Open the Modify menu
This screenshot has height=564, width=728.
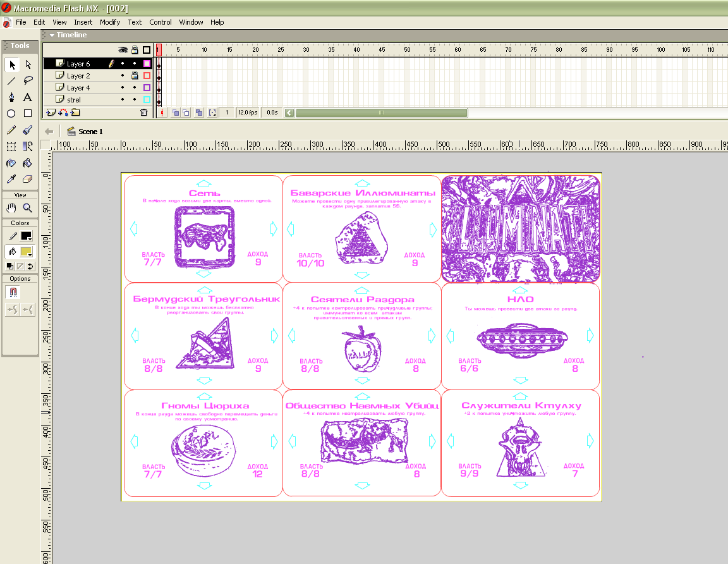(110, 22)
